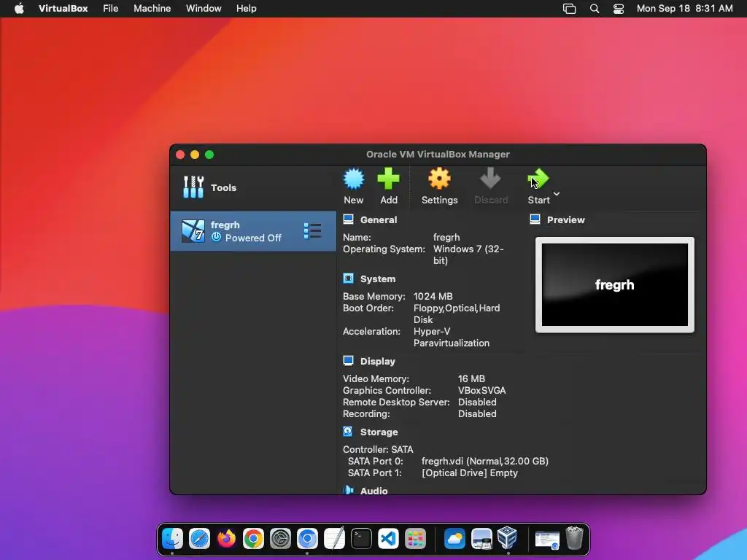Screen dimensions: 747x560
Task: Select the fregrh Windows 7 VM icon
Action: pyautogui.click(x=193, y=231)
